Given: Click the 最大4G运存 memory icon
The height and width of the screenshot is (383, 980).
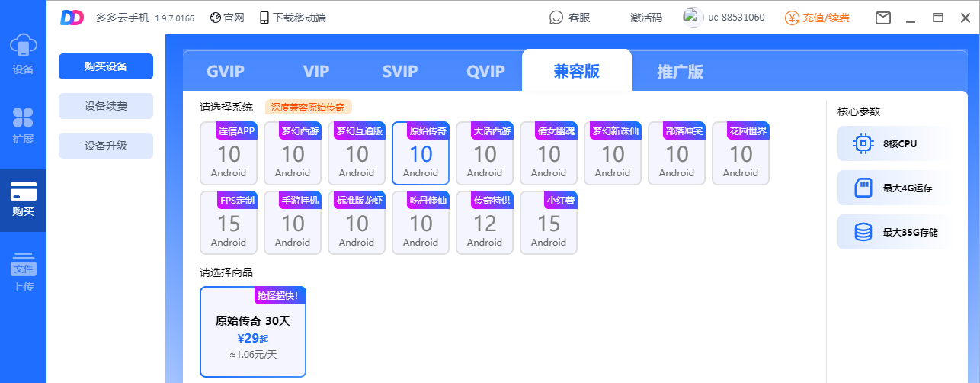Looking at the screenshot, I should click(863, 188).
